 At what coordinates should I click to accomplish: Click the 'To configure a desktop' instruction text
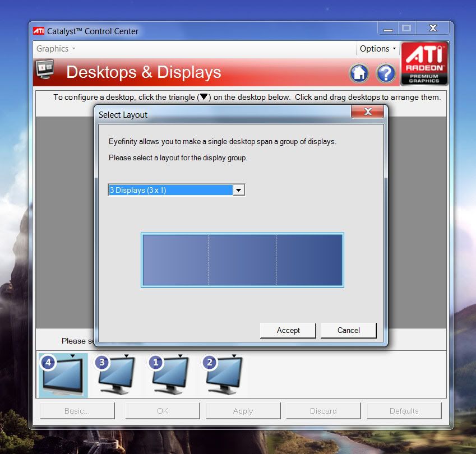[x=247, y=97]
